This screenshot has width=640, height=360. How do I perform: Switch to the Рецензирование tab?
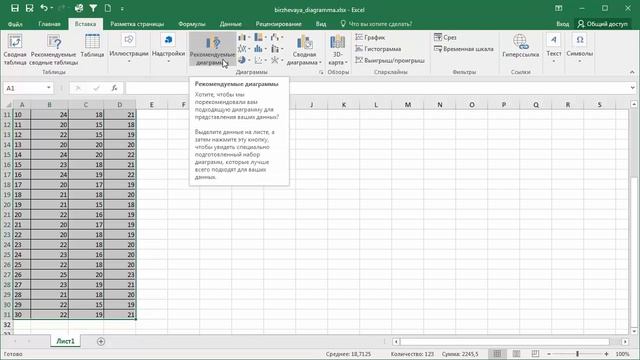tap(279, 24)
